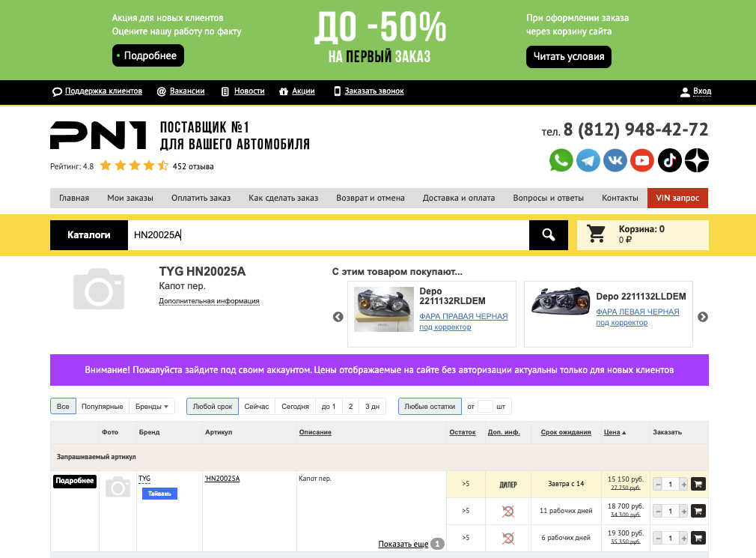
Task: Visit the VK social page icon
Action: click(615, 160)
